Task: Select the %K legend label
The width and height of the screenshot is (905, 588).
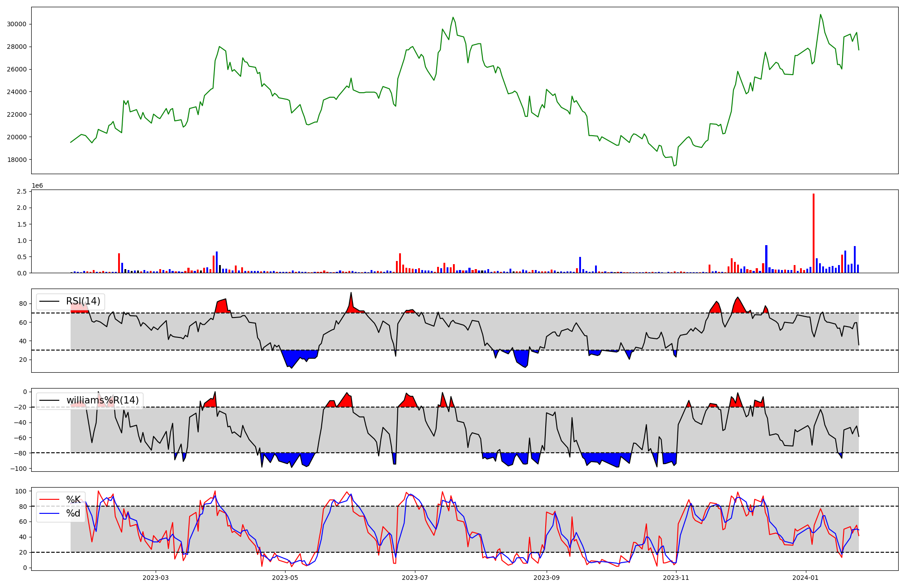Action: coord(73,500)
